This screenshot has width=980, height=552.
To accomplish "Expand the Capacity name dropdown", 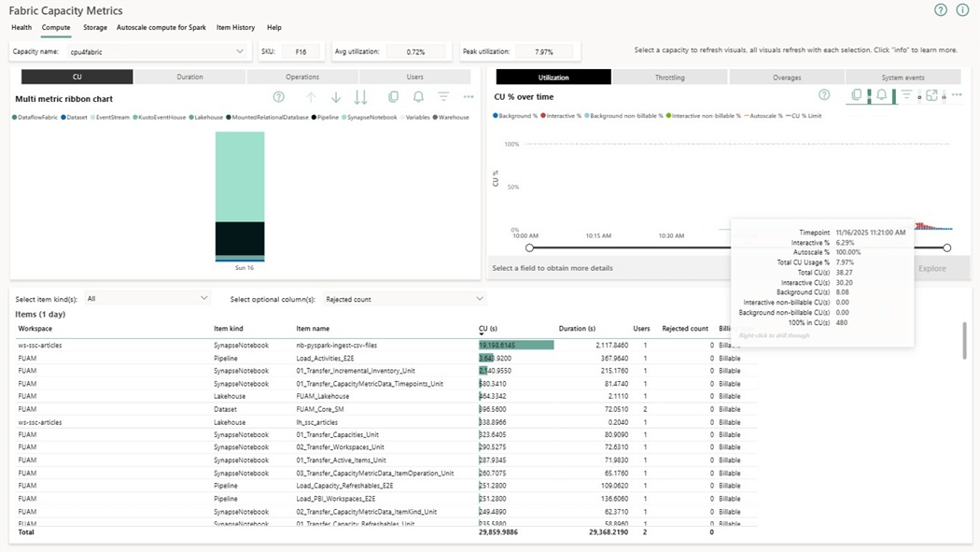I will click(x=240, y=51).
